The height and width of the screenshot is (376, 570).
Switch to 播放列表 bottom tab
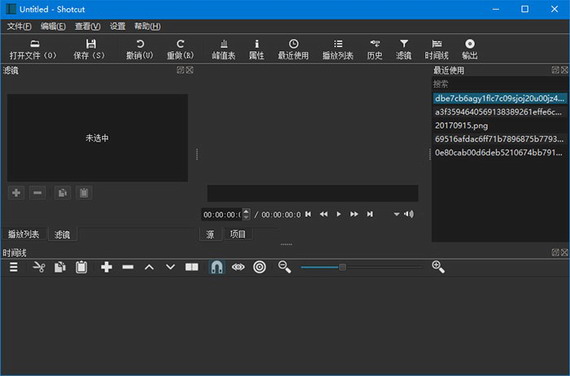pyautogui.click(x=24, y=234)
